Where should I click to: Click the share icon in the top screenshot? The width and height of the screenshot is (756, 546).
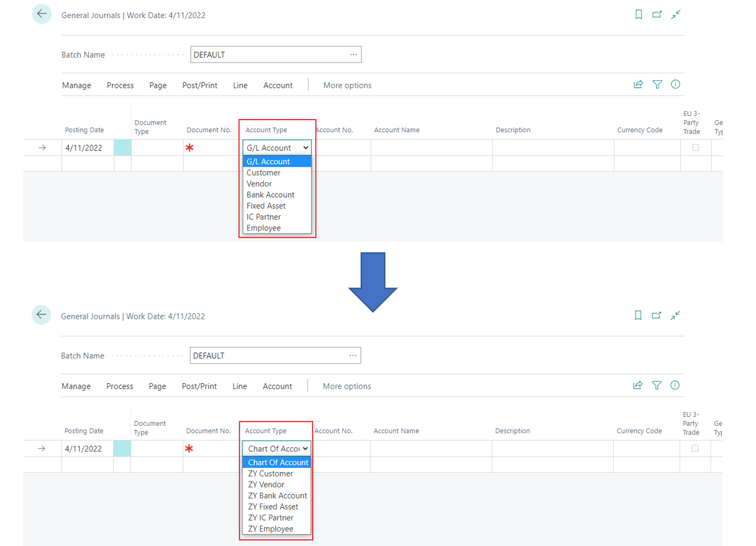(638, 85)
